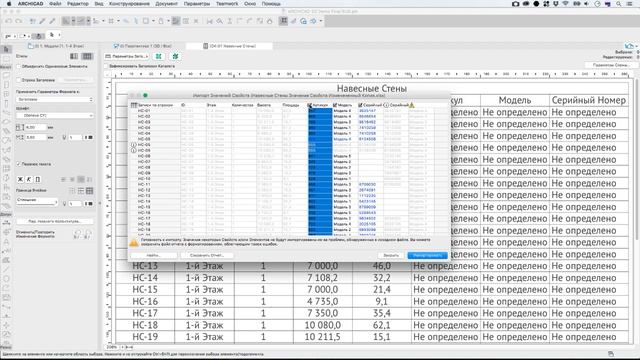The height and width of the screenshot is (360, 640).
Task: Apply horizontal cell borders icon
Action: tap(81, 191)
